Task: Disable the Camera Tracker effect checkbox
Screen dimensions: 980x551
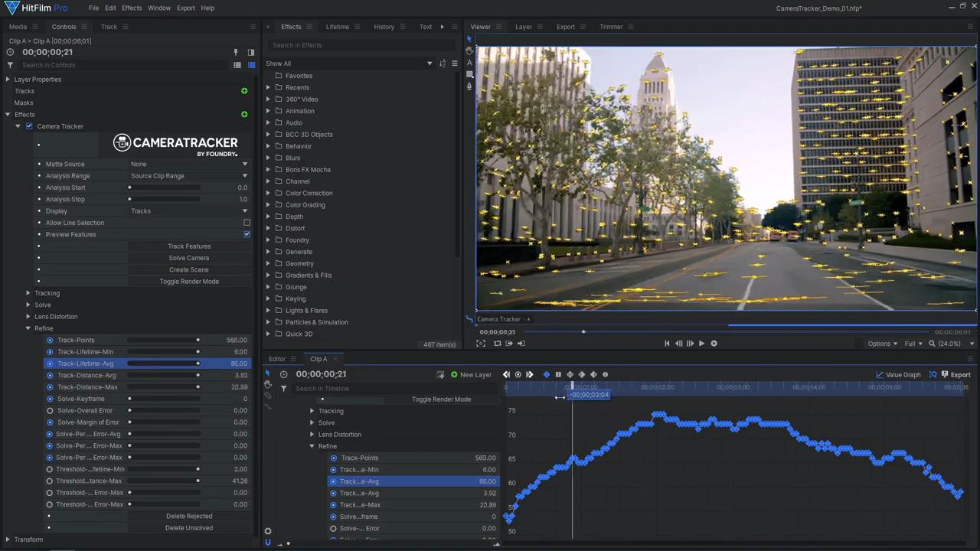Action: click(x=29, y=126)
